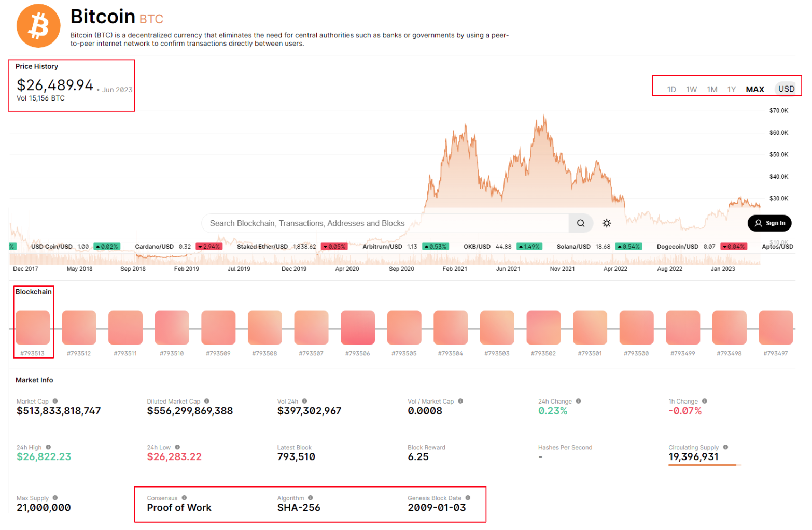Click the Block Reward value 6.25
The height and width of the screenshot is (530, 812).
pyautogui.click(x=418, y=457)
